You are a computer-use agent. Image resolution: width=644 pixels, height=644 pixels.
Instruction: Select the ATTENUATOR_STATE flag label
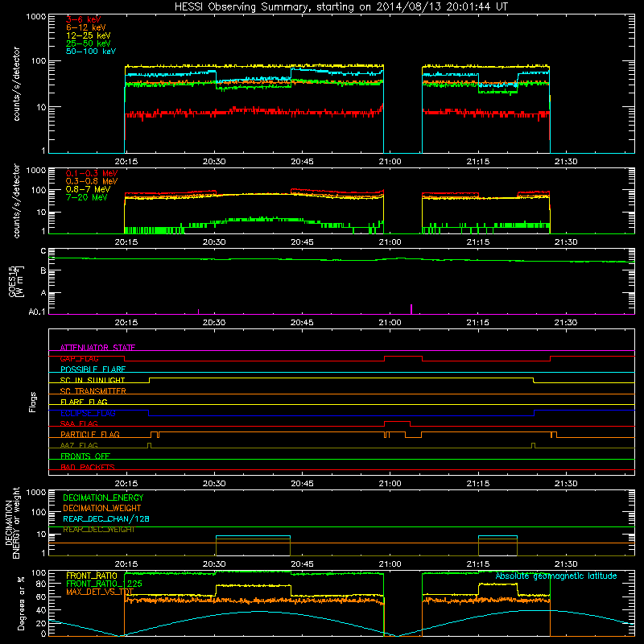(97, 348)
